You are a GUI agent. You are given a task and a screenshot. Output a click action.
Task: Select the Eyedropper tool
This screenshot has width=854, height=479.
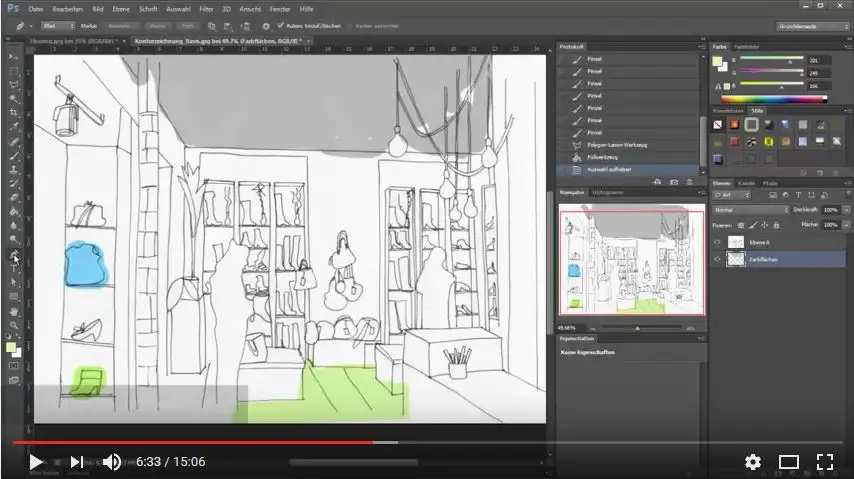[14, 127]
